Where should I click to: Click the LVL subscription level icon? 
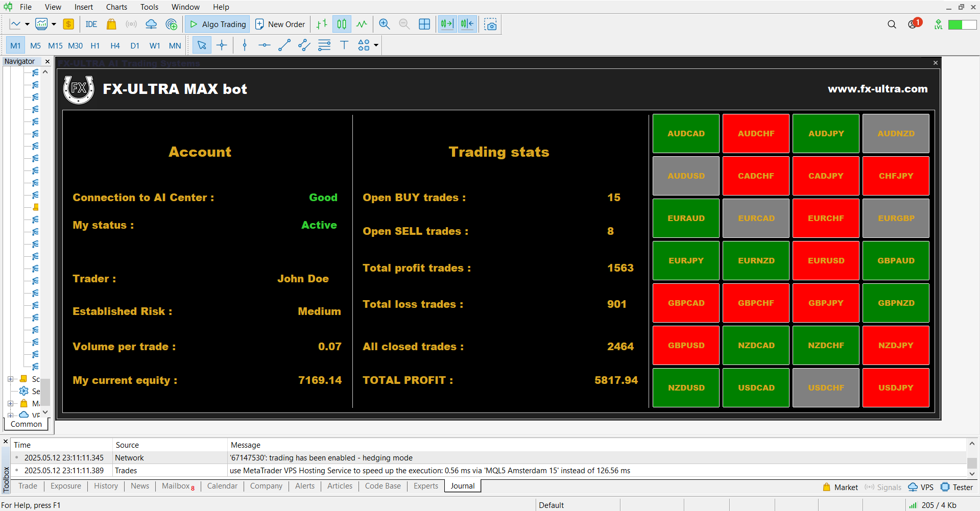(x=938, y=24)
